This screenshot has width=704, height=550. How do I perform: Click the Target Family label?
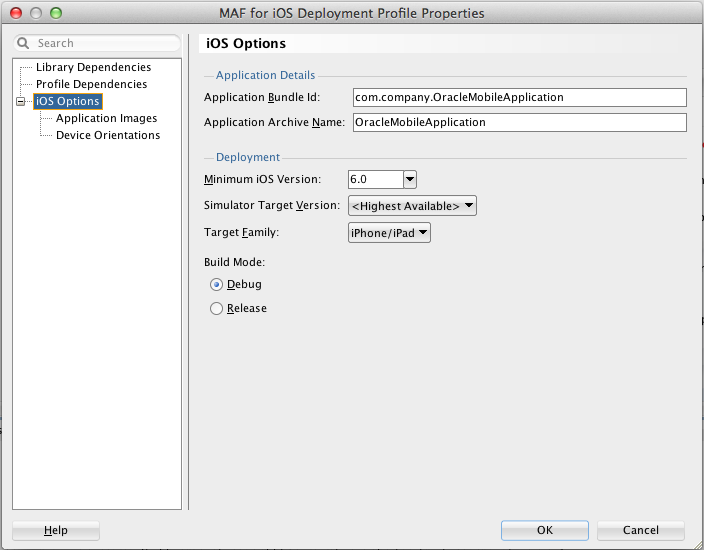pyautogui.click(x=242, y=232)
